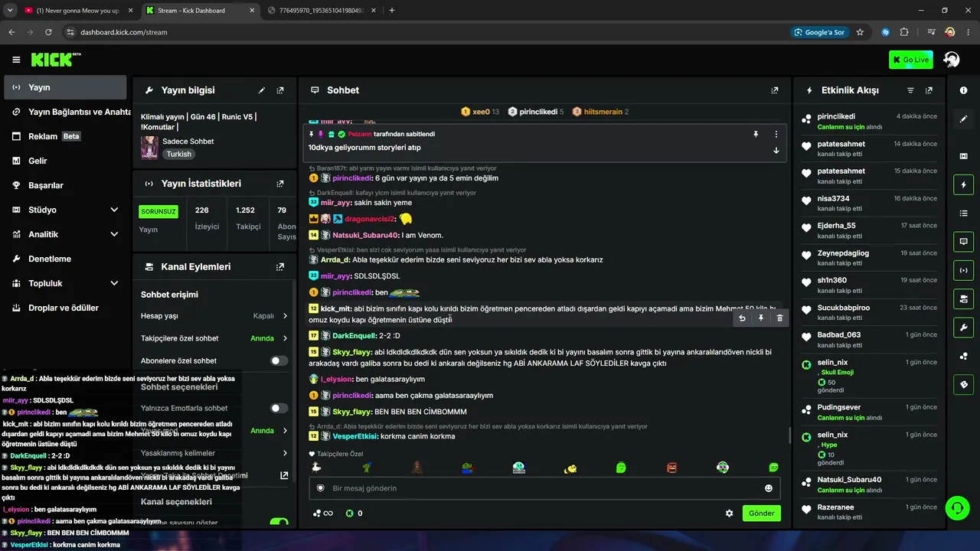Toggle the chat panel rail icon

coord(963,242)
